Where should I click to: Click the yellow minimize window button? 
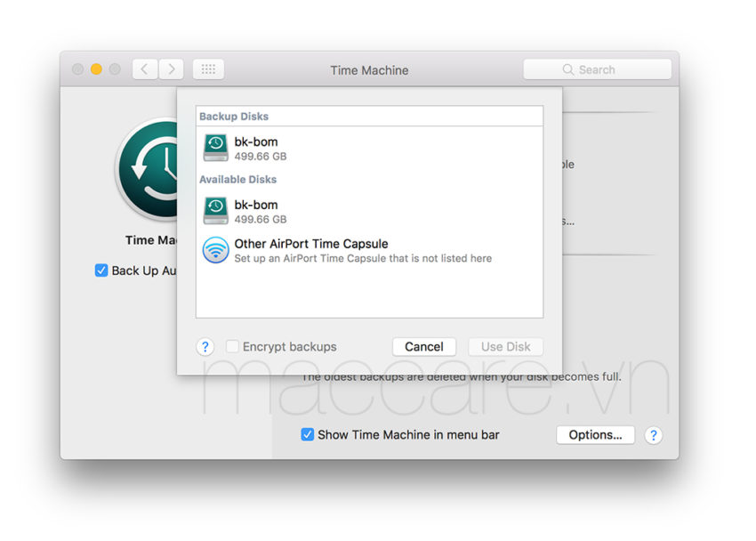(x=96, y=69)
